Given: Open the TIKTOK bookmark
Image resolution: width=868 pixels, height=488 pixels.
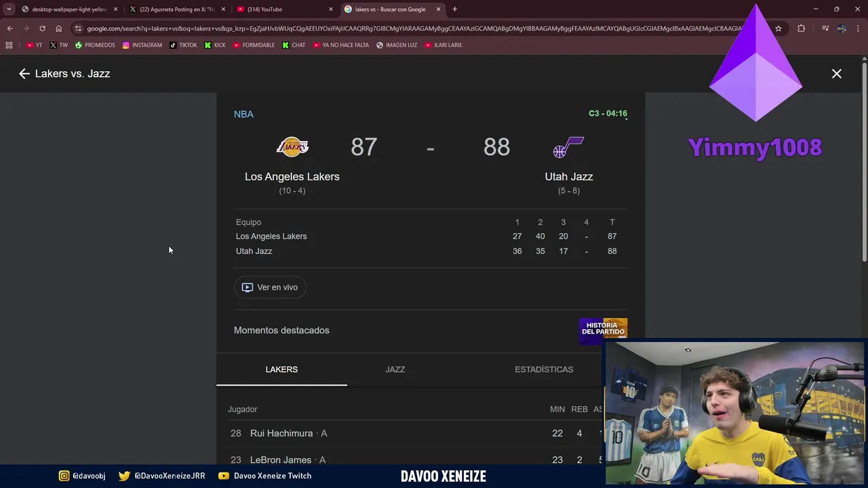Looking at the screenshot, I should coord(183,45).
